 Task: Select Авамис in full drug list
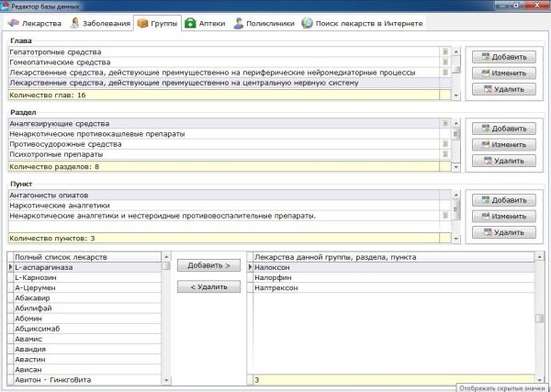(x=87, y=339)
